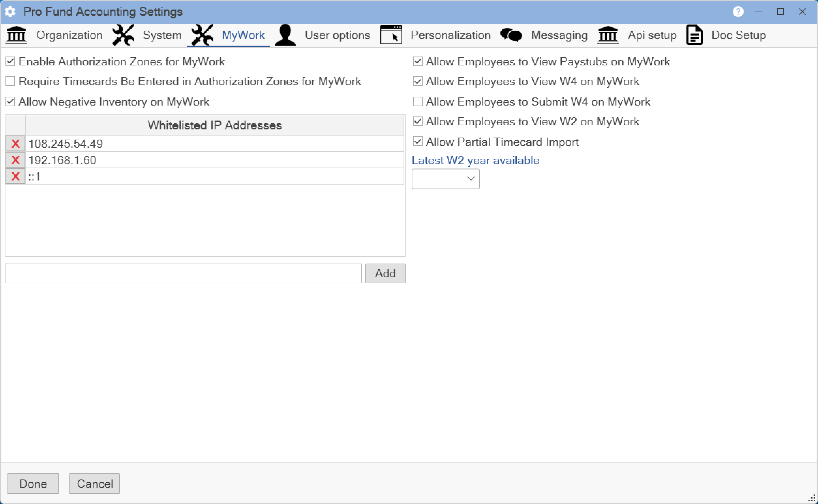
Task: Remove whitelisted IP 108.245.54.49 with red X
Action: [x=15, y=144]
